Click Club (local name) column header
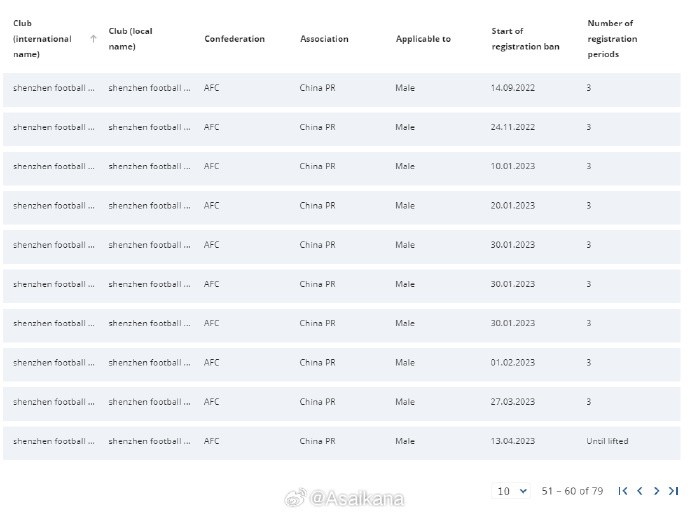The image size is (690, 513). point(131,39)
